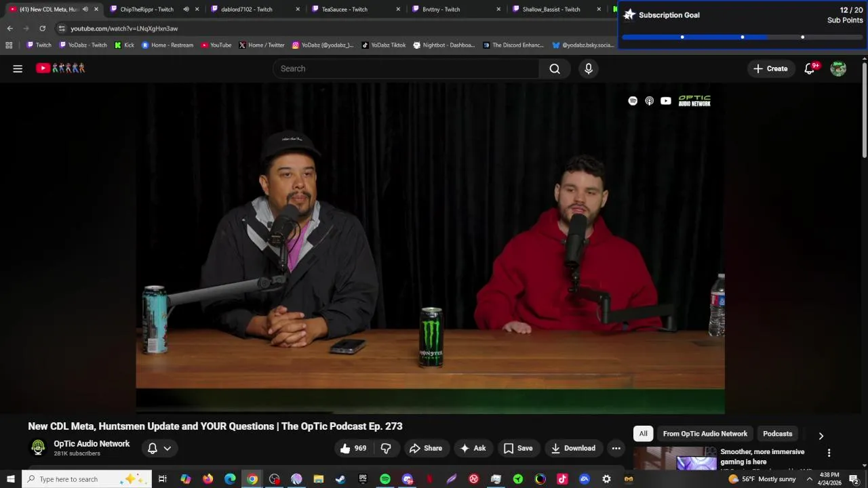Save the video to a playlist
This screenshot has width=868, height=488.
[518, 448]
